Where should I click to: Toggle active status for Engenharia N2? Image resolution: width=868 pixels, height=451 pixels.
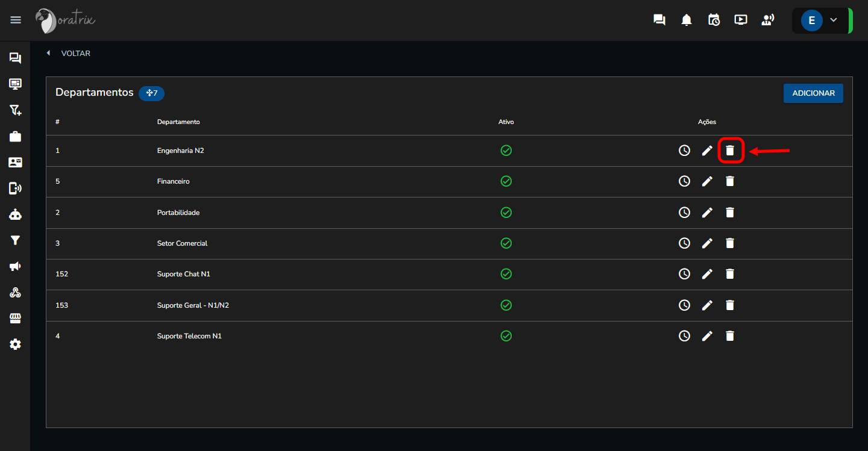506,151
